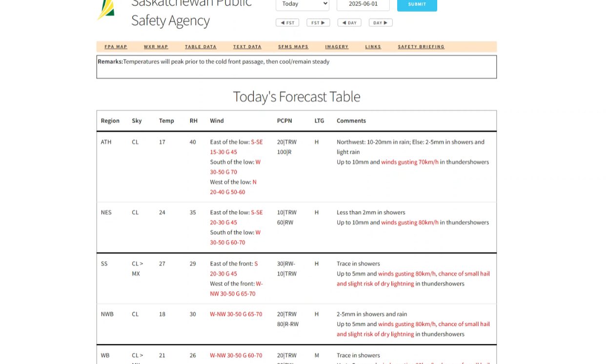This screenshot has height=364, width=607.
Task: Select the WB region cell
Action: 105,356
